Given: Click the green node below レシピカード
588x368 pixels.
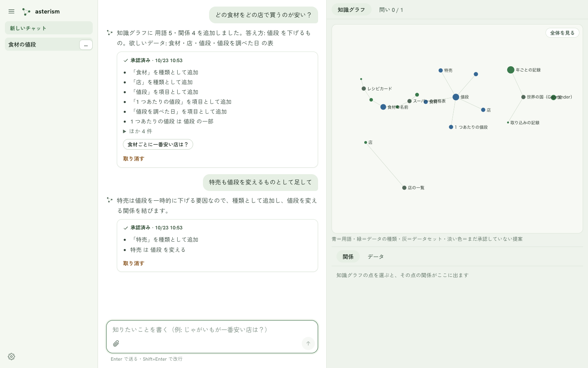Looking at the screenshot, I should click(x=371, y=100).
